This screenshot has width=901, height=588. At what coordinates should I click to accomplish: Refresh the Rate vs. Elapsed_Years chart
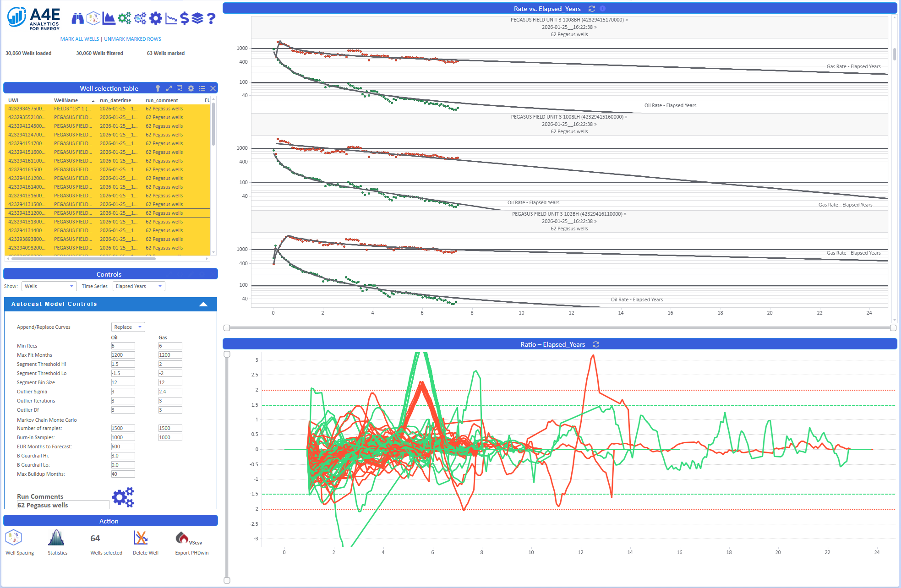tap(591, 8)
